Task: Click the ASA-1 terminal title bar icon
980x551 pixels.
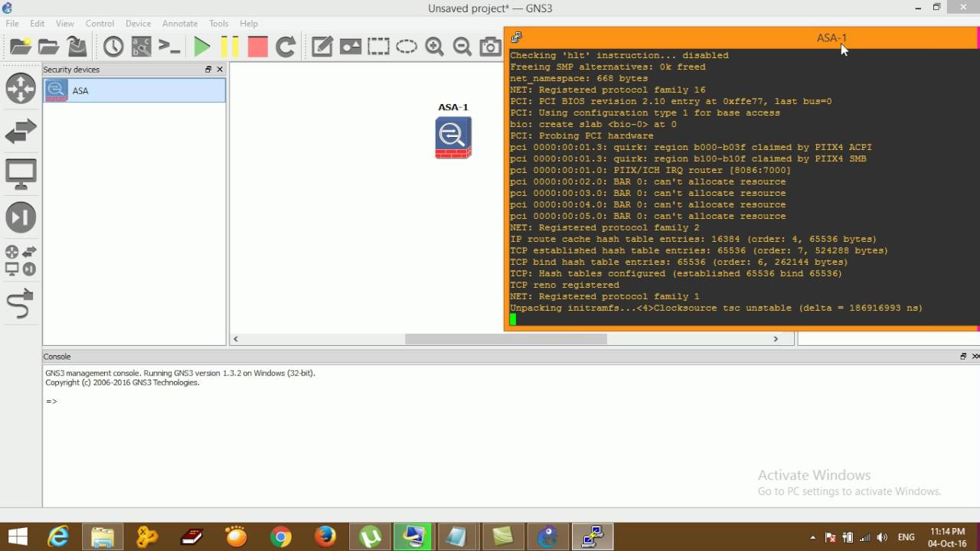Action: [517, 37]
